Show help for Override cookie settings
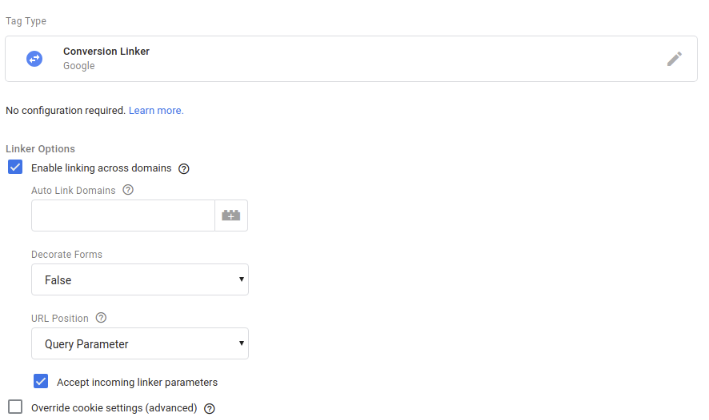709x420 pixels. click(x=209, y=408)
